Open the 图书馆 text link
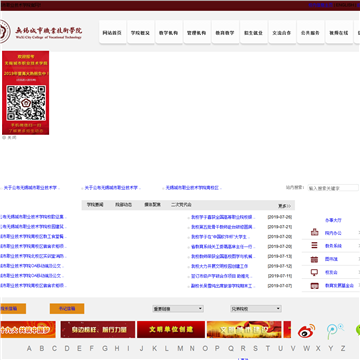 [x=331, y=259]
